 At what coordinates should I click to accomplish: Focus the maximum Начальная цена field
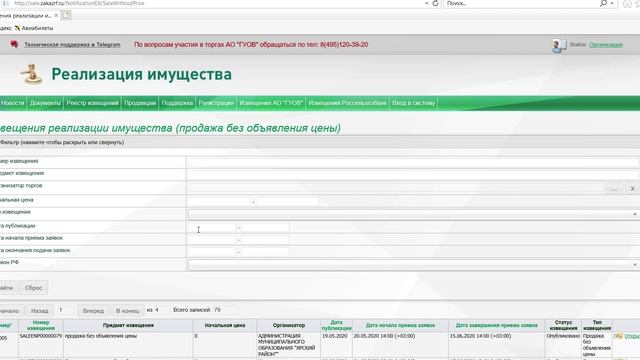pos(287,201)
